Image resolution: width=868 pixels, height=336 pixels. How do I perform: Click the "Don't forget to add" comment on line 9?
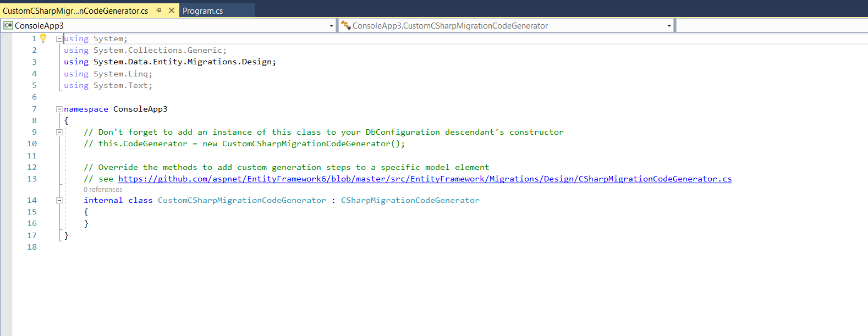point(323,132)
